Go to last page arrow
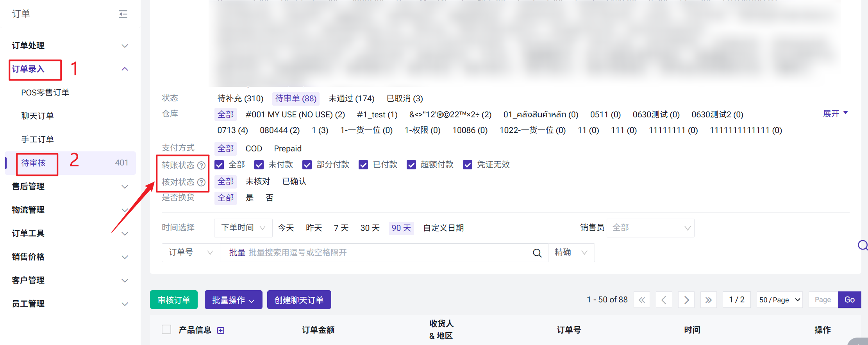Viewport: 868px width, 345px height. pyautogui.click(x=709, y=300)
